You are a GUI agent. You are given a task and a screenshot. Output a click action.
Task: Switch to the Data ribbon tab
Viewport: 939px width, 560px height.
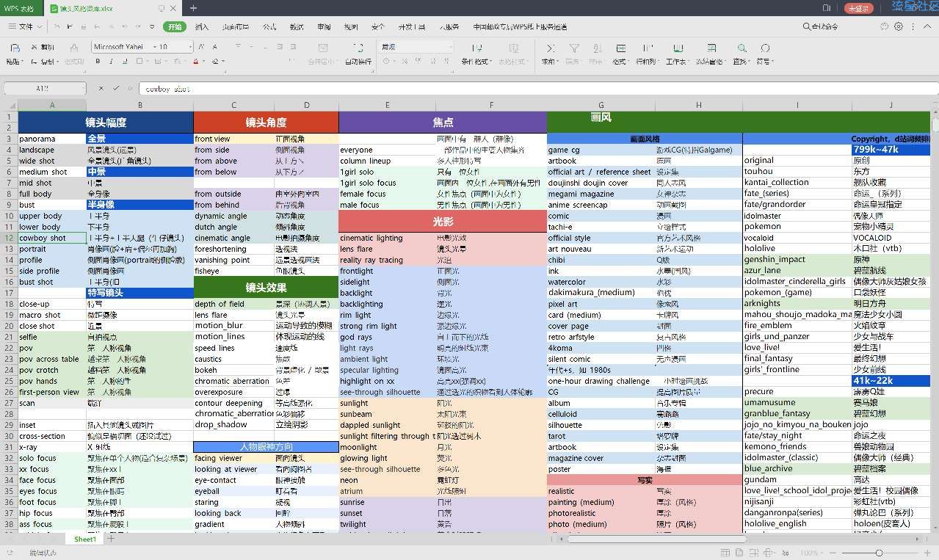297,27
